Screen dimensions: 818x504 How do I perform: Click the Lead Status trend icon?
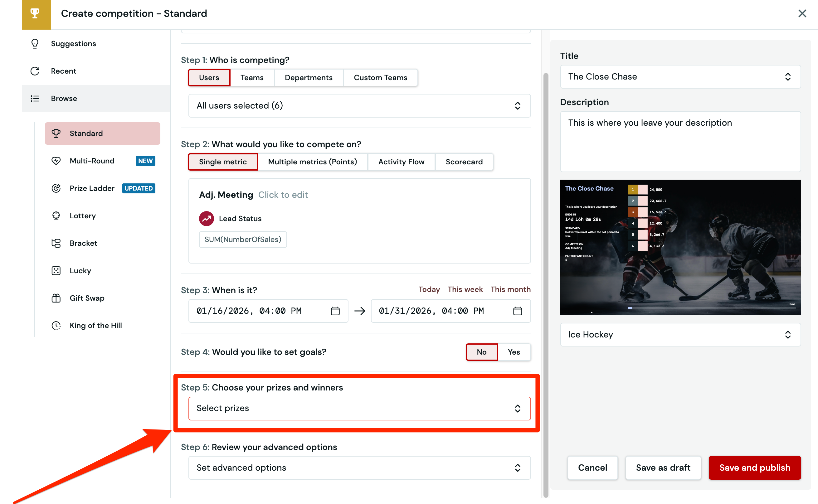pyautogui.click(x=206, y=219)
